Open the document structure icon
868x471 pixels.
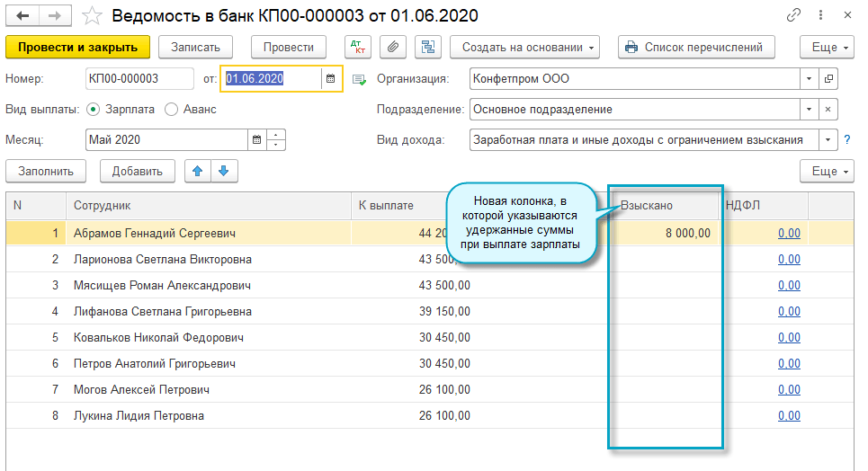(x=427, y=47)
